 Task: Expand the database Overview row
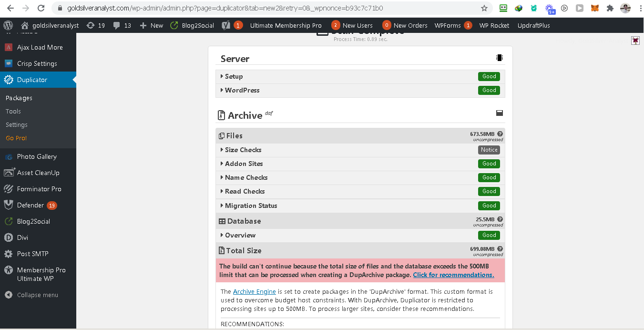point(360,235)
